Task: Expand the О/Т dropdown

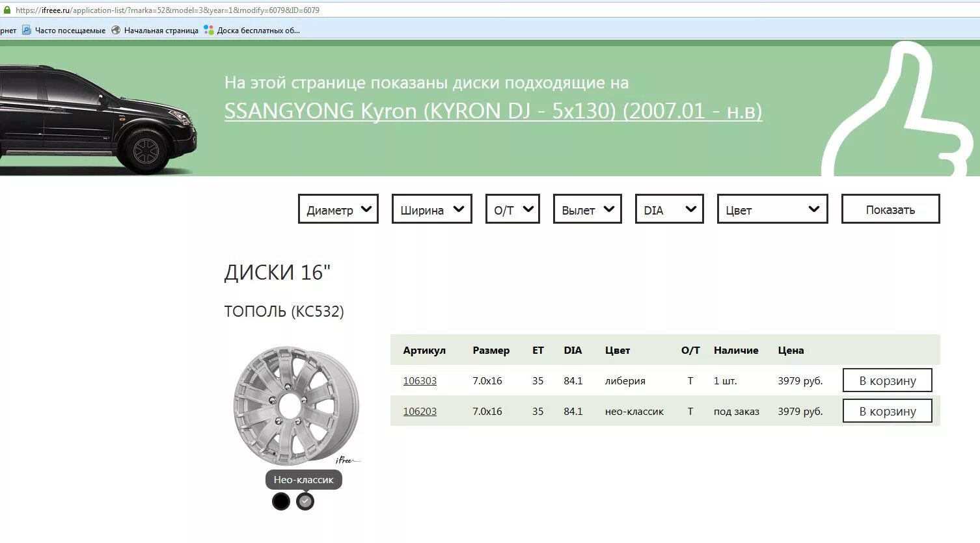Action: pyautogui.click(x=513, y=209)
